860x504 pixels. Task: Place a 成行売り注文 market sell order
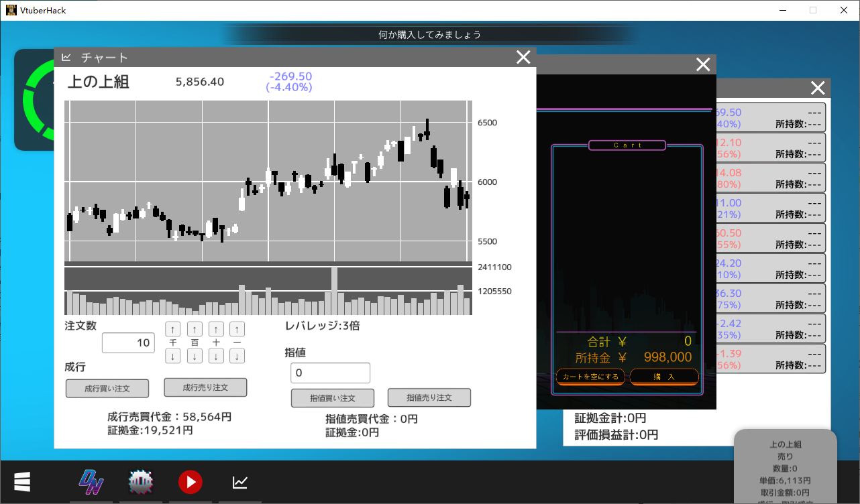coord(205,387)
